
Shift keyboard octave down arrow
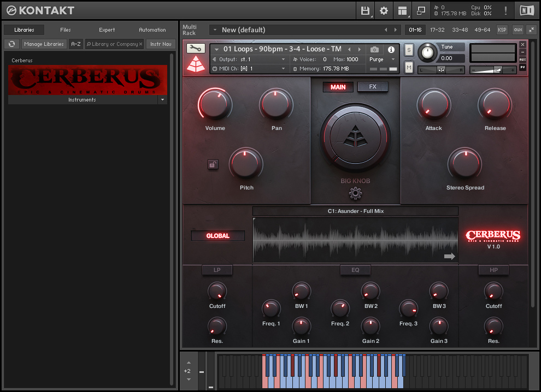(189, 379)
